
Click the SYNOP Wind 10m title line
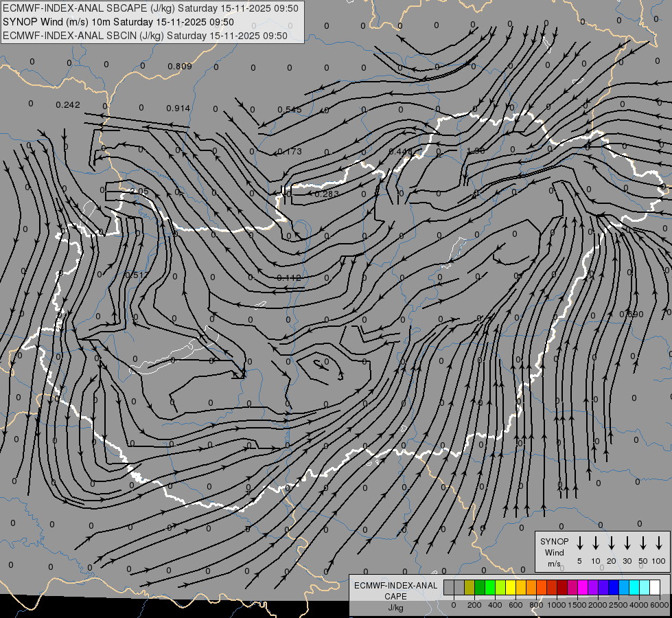pos(118,22)
